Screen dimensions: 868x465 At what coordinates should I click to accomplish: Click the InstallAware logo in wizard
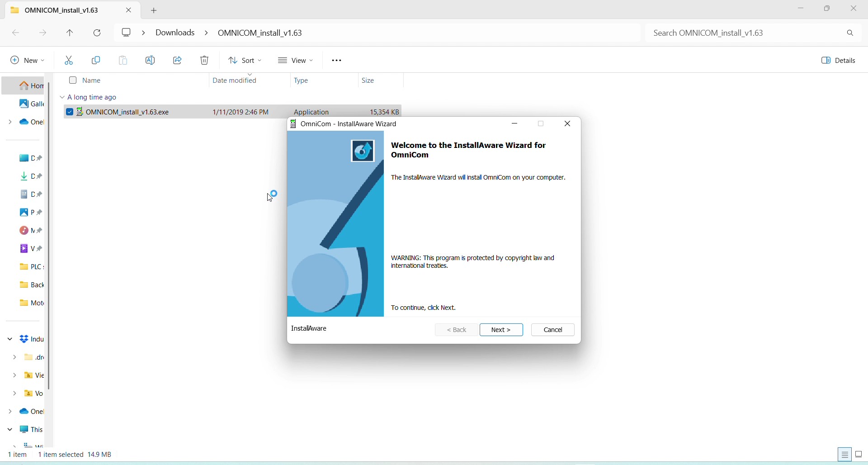click(x=363, y=151)
